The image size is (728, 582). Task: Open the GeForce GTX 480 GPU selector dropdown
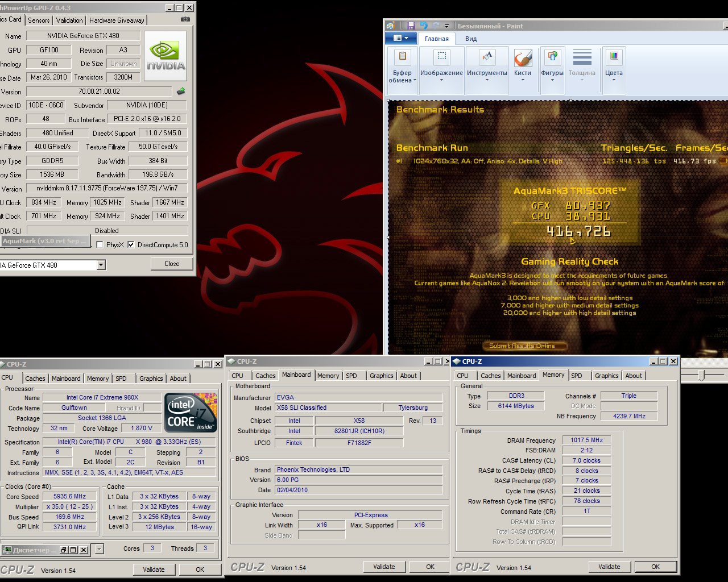click(x=101, y=265)
